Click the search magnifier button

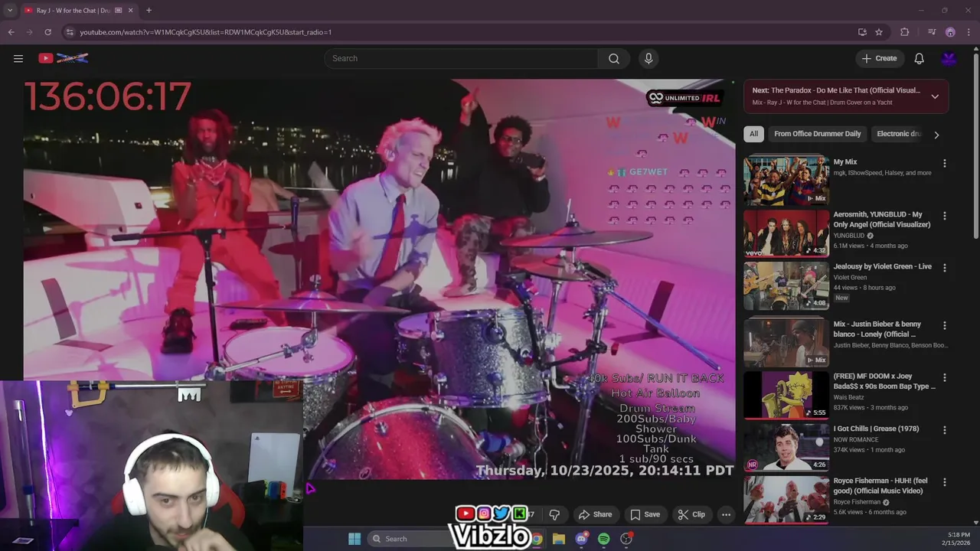pyautogui.click(x=614, y=58)
